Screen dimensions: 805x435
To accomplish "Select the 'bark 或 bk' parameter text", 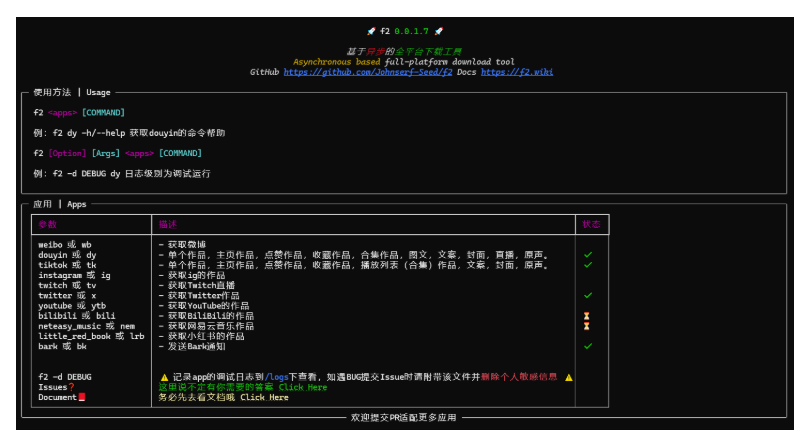I will [62, 347].
